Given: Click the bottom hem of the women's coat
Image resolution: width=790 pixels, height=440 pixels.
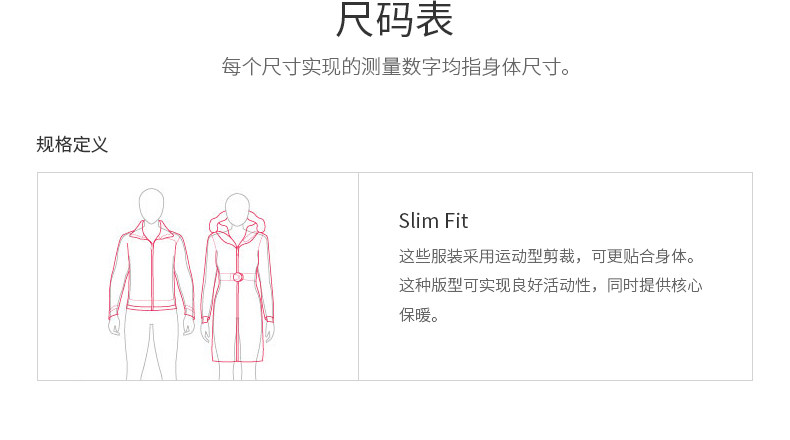Looking at the screenshot, I should [237, 359].
